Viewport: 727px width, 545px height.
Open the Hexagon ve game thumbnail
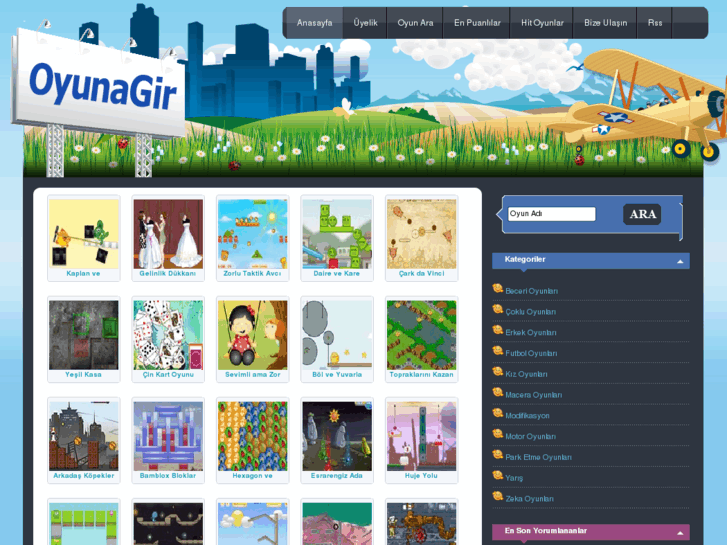pyautogui.click(x=253, y=436)
